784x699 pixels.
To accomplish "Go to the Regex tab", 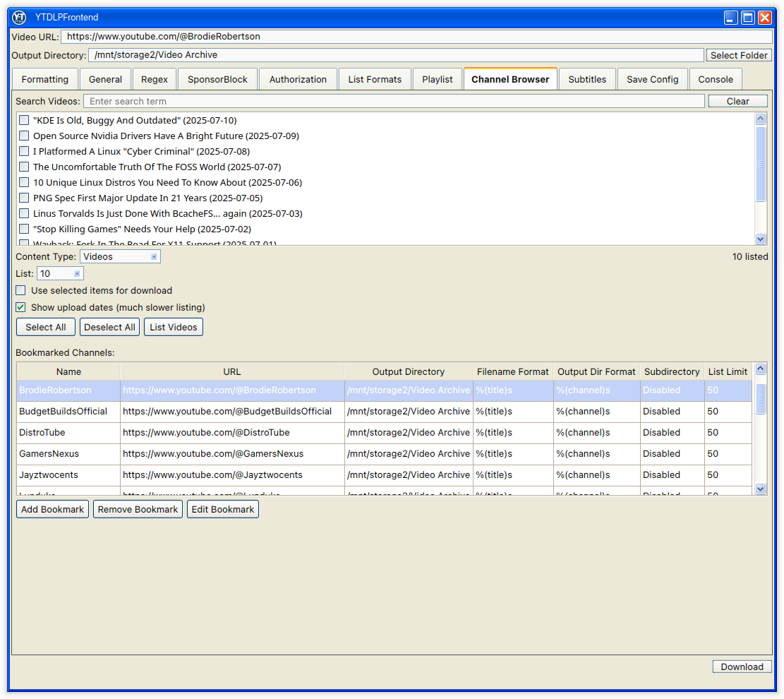I will point(155,80).
